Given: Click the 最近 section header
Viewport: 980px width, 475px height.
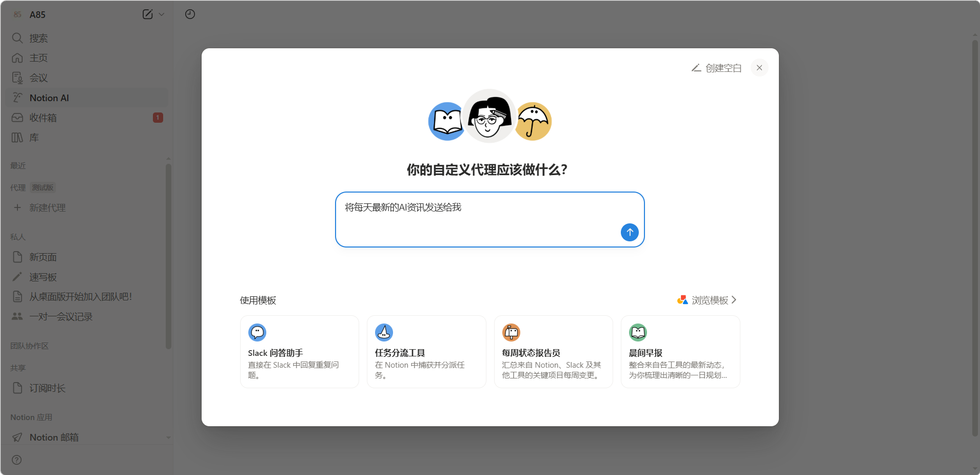Looking at the screenshot, I should click(x=18, y=166).
